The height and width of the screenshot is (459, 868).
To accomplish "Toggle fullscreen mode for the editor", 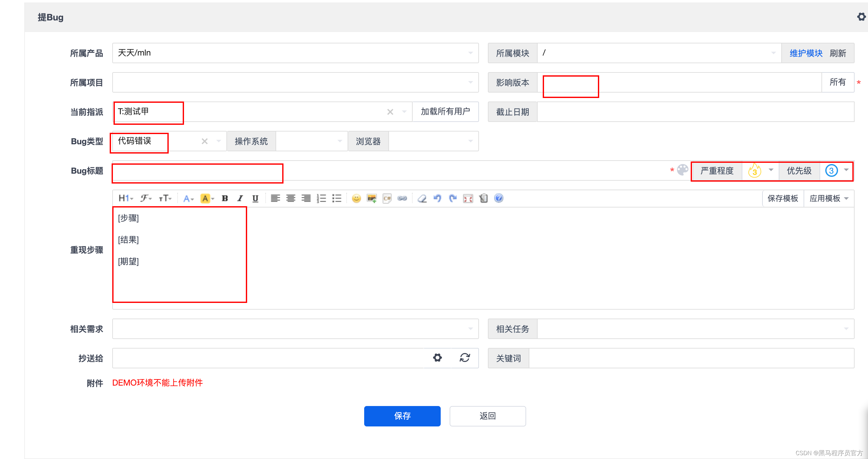I will click(x=468, y=198).
